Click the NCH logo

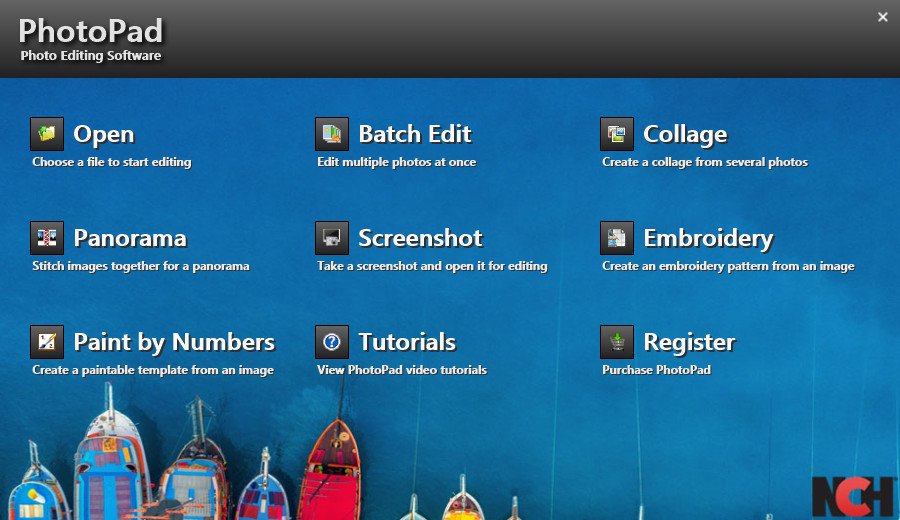(x=855, y=496)
